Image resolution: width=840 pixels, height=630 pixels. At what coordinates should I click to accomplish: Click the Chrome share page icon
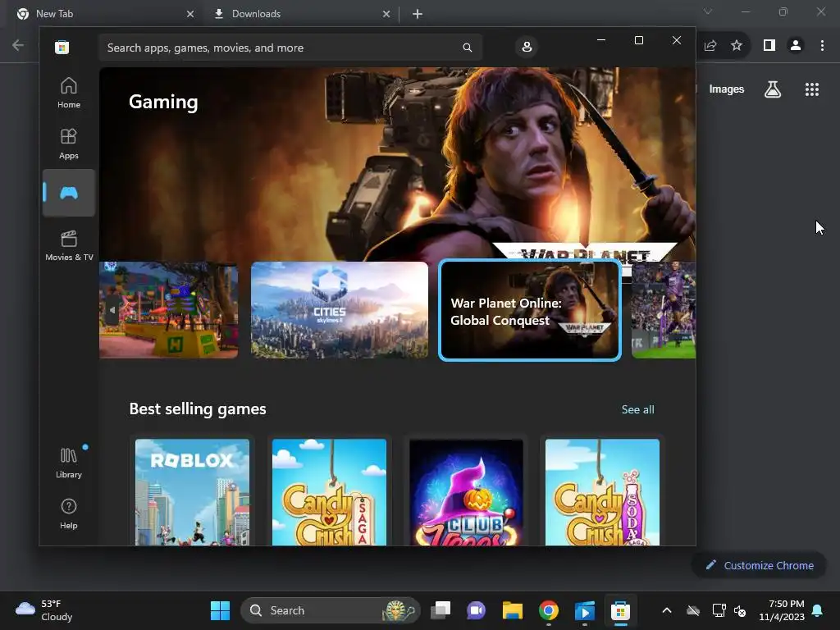[x=710, y=46]
